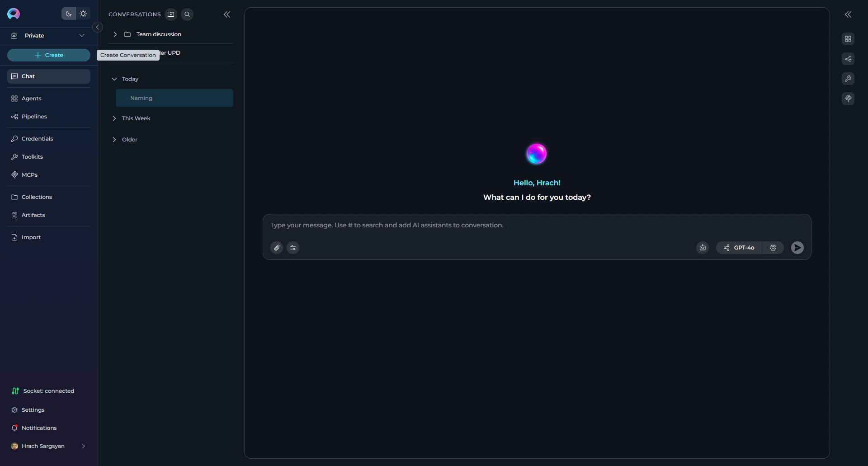Select the Pipelines sidebar item
The image size is (868, 466).
pos(33,117)
